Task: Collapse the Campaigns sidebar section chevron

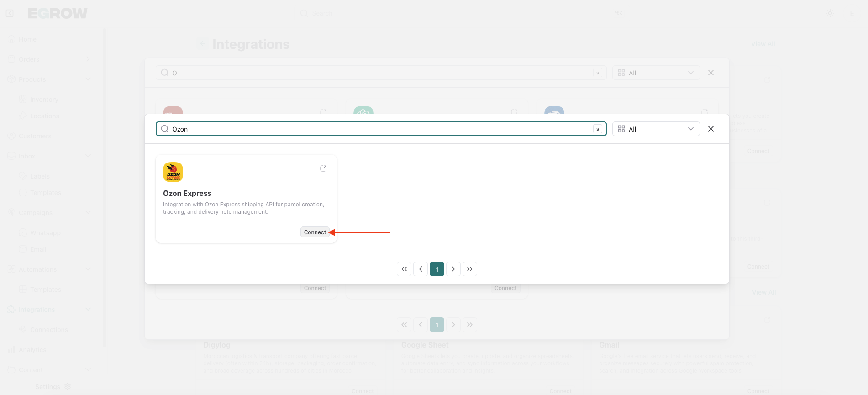Action: pos(88,213)
